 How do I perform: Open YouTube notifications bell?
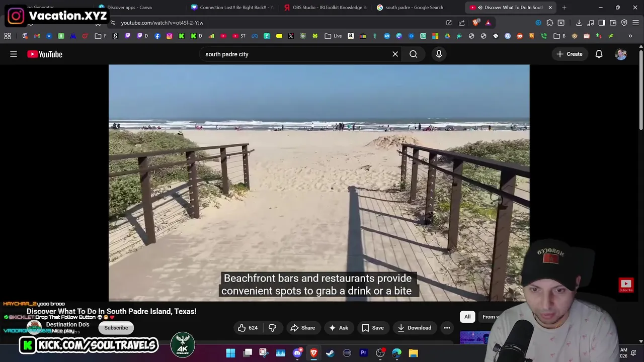[x=599, y=54]
